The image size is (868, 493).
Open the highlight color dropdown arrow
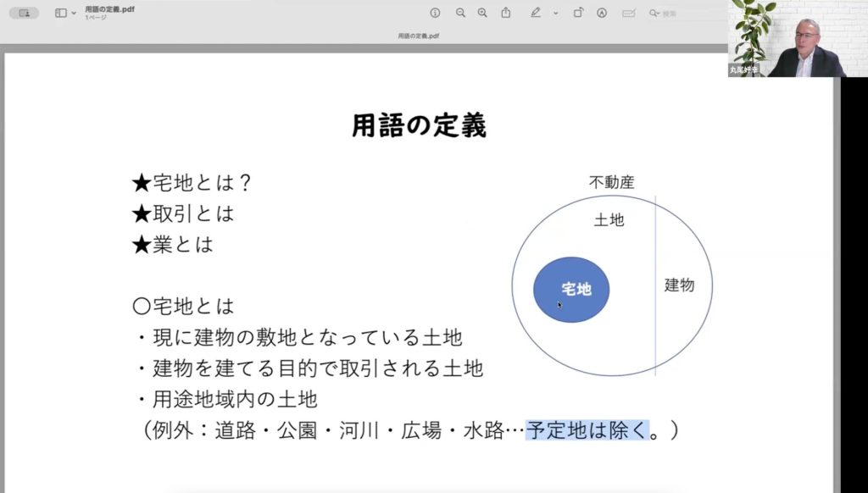556,14
